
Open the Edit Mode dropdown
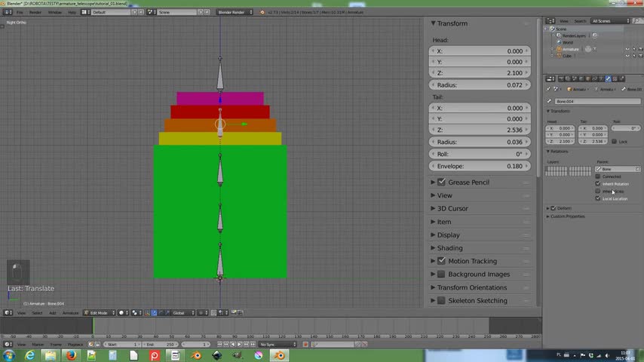tap(100, 313)
